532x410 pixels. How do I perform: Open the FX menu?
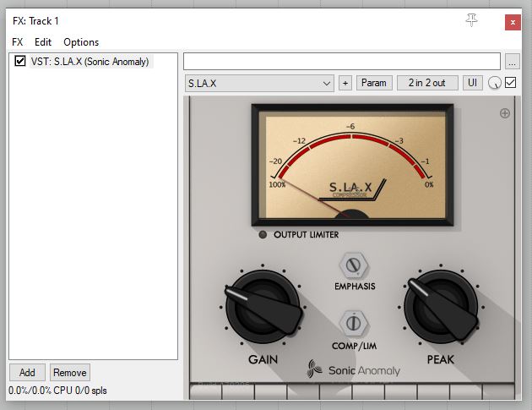pos(17,42)
